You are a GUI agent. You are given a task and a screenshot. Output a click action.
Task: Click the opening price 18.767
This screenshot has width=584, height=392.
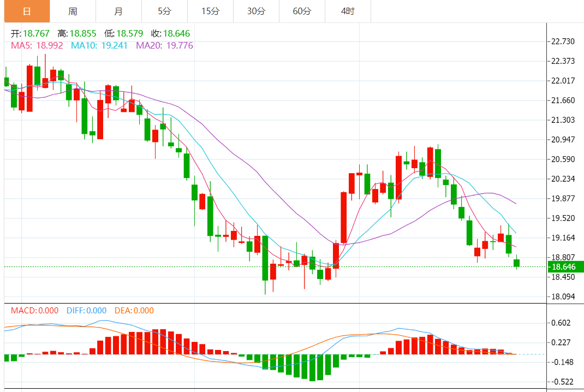[x=36, y=33]
